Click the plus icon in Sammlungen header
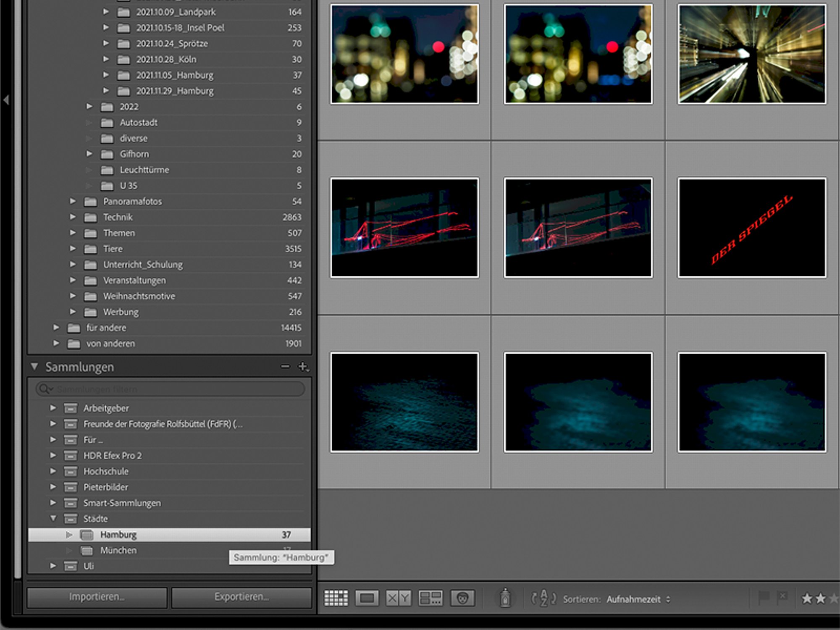840x630 pixels. click(303, 367)
